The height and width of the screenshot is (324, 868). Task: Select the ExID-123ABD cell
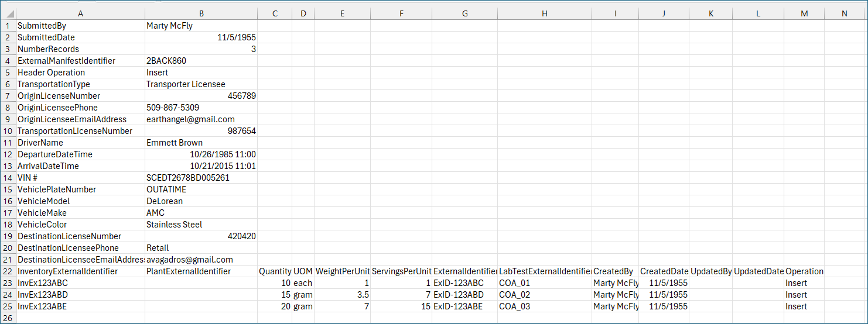point(465,295)
